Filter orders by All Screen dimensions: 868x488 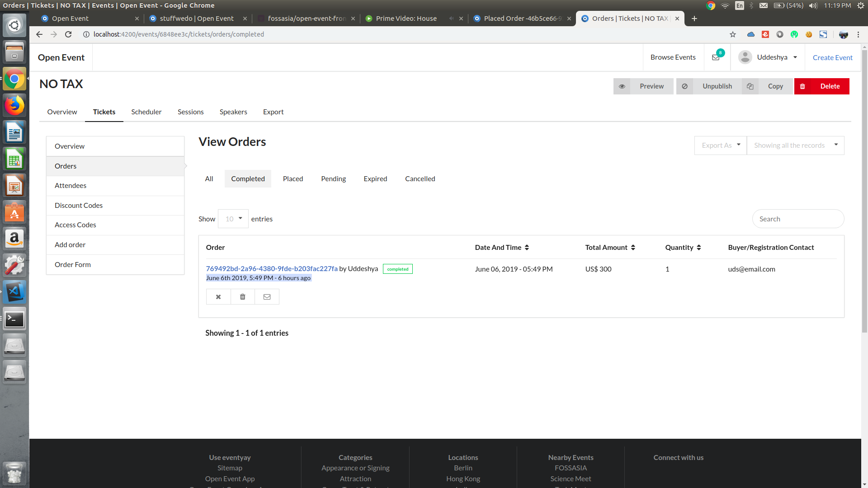click(209, 179)
